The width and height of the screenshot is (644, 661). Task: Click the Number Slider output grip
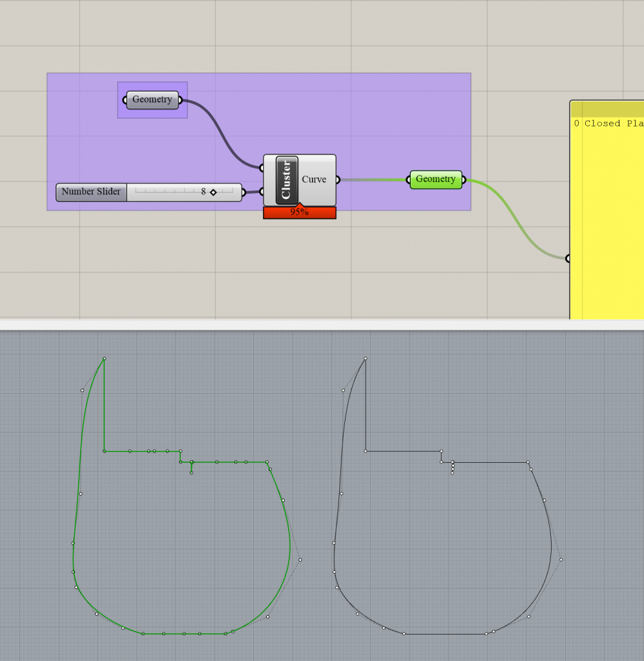point(244,192)
